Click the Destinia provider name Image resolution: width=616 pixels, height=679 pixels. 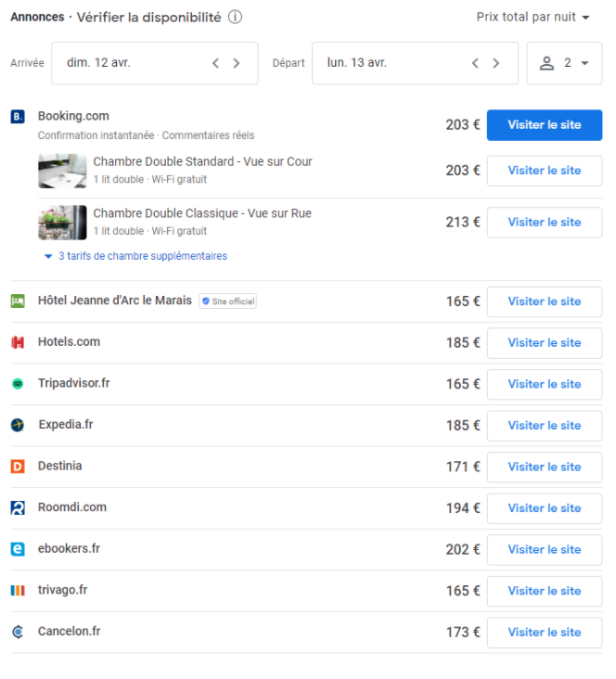(x=60, y=466)
